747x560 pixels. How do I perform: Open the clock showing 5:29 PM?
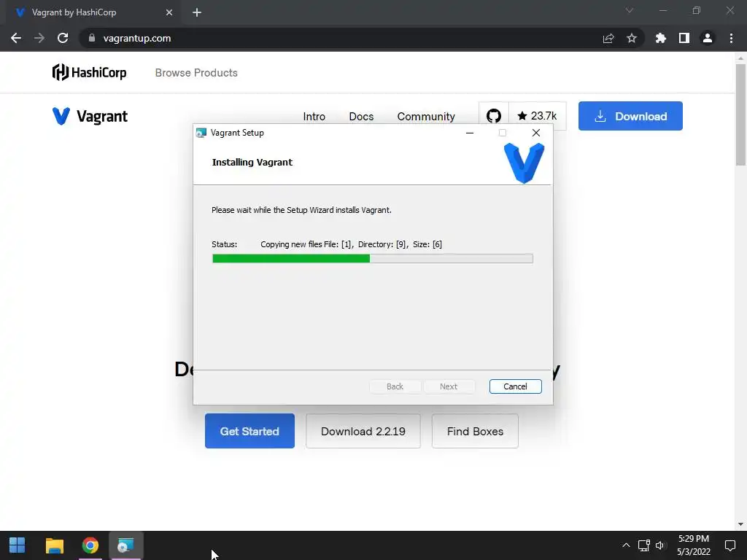[694, 545]
